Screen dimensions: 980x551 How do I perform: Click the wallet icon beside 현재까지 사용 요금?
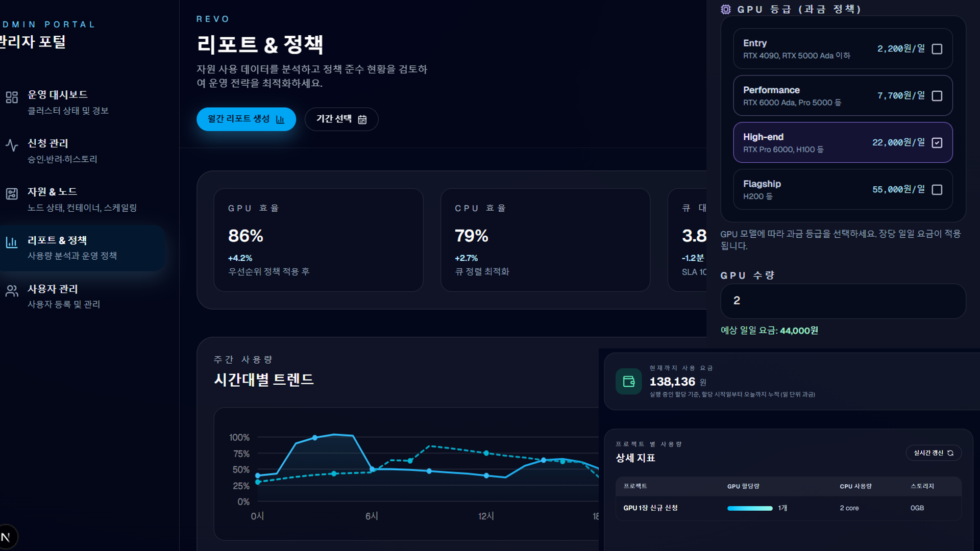point(629,381)
